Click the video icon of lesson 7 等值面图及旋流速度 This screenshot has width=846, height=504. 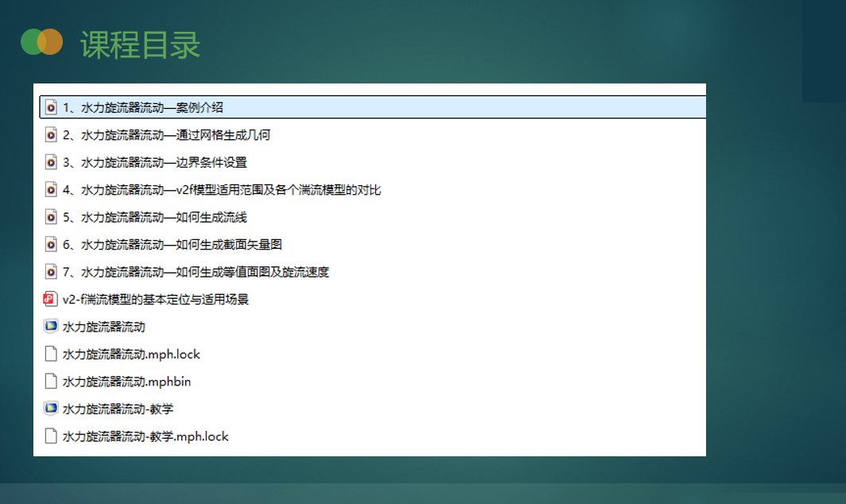coord(51,272)
